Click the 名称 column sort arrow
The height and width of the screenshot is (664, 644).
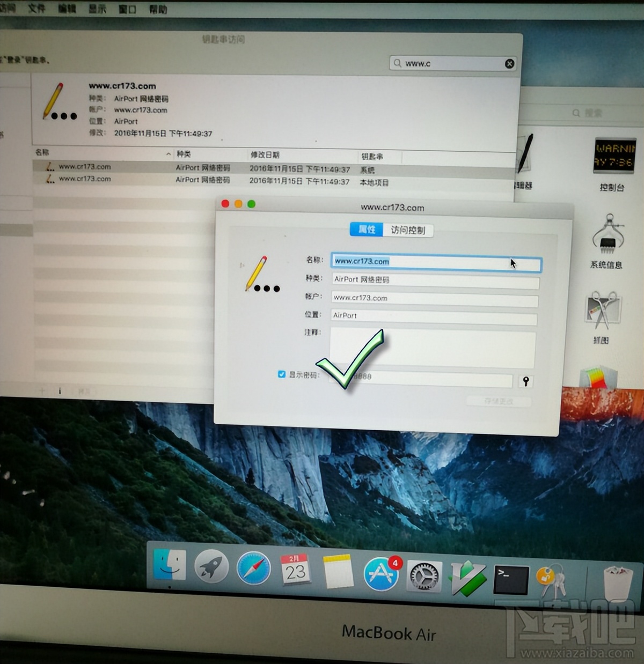[169, 154]
